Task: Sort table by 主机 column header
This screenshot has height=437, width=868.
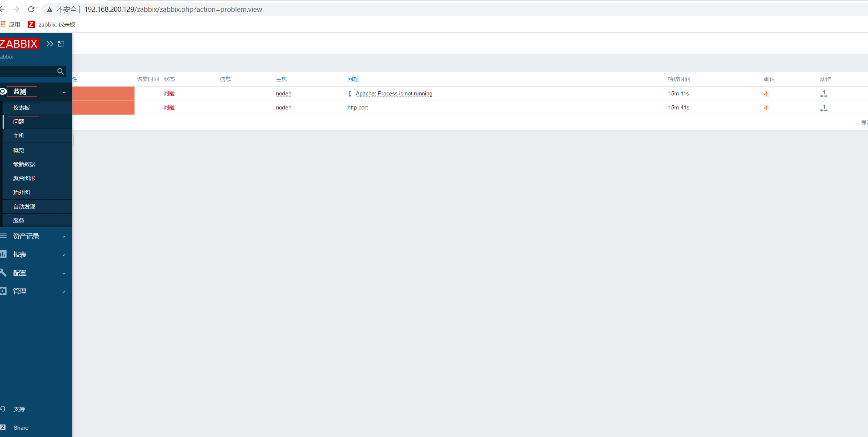Action: [281, 79]
